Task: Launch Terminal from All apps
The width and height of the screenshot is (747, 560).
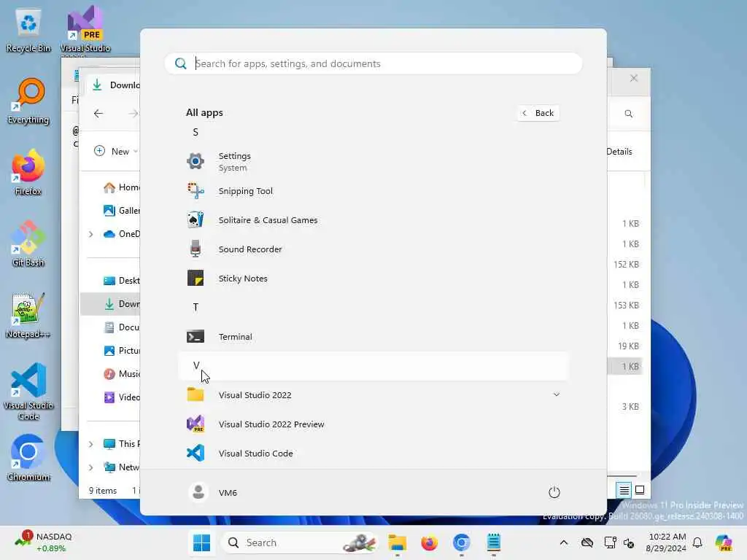Action: 373,337
